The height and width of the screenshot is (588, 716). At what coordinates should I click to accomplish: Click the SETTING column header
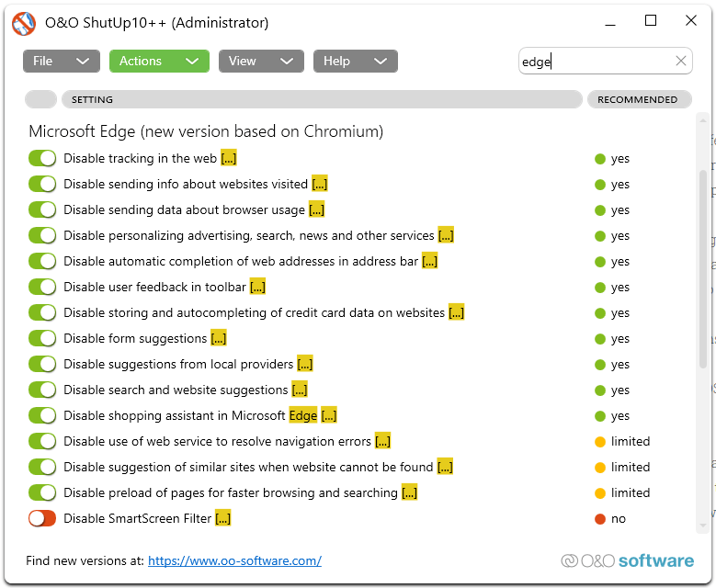coord(322,99)
